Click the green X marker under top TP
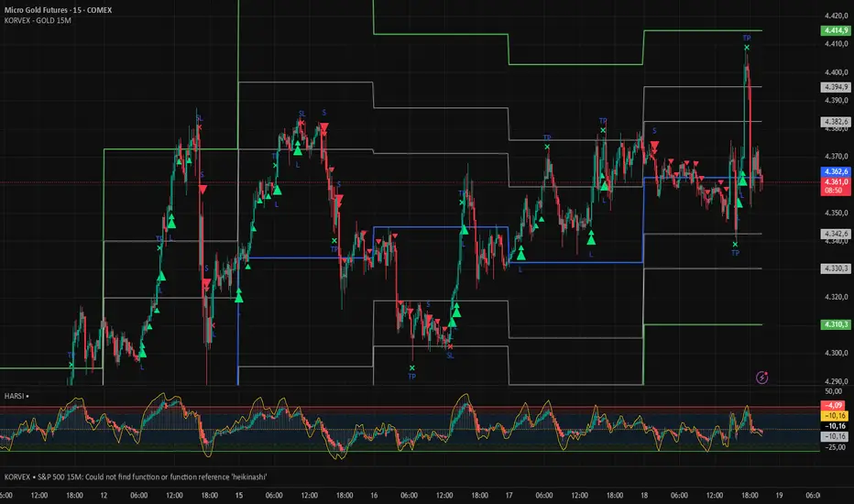Image resolution: width=854 pixels, height=504 pixels. [747, 48]
